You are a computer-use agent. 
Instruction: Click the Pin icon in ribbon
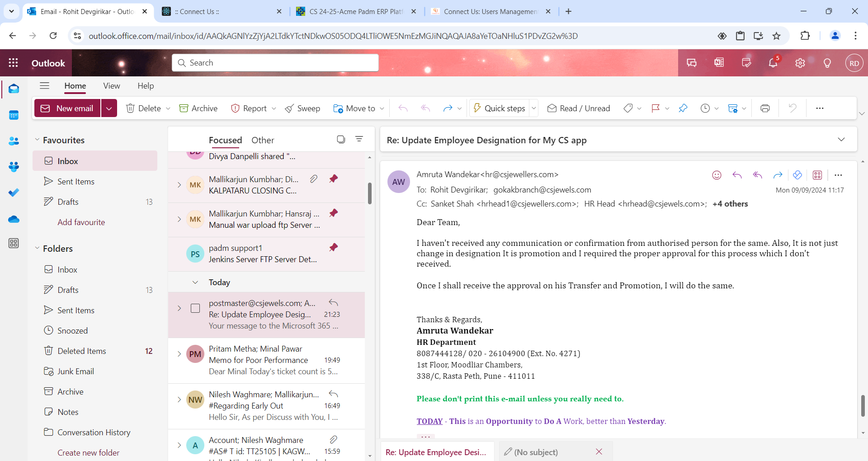click(x=683, y=108)
